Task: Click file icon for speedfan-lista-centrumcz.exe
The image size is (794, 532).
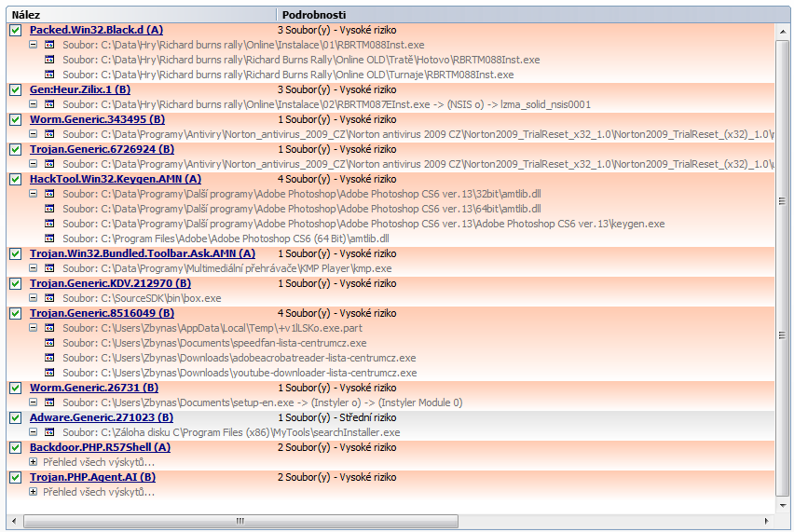Action: pyautogui.click(x=49, y=343)
